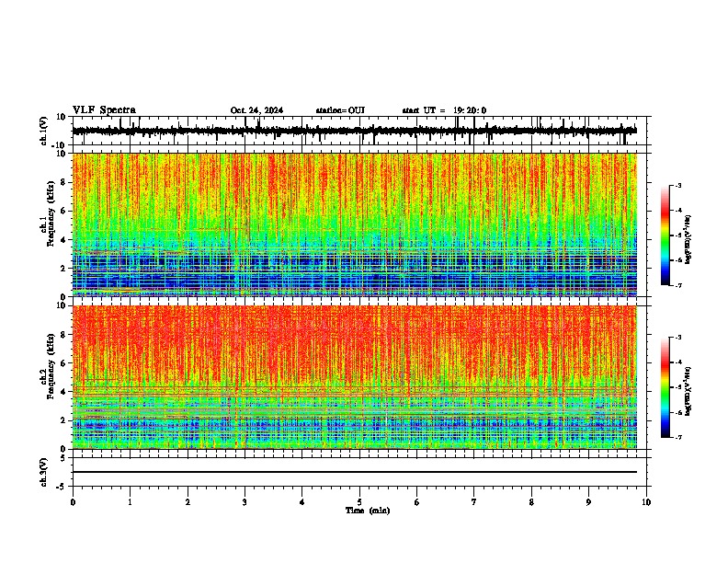Click the ch.1 spectrogram color scale bar
Image resolution: width=728 pixels, height=563 pixels.
(x=665, y=236)
